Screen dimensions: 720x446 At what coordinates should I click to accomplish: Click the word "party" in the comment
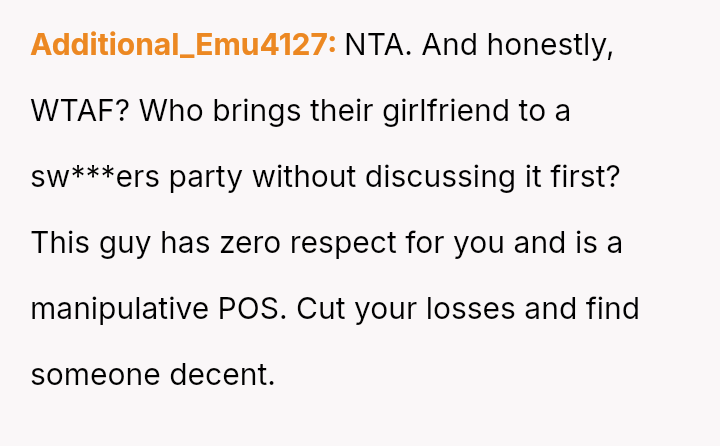206,177
